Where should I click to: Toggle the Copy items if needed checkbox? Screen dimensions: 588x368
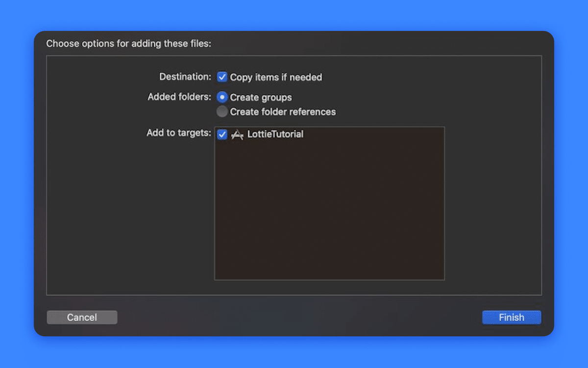[x=222, y=77]
